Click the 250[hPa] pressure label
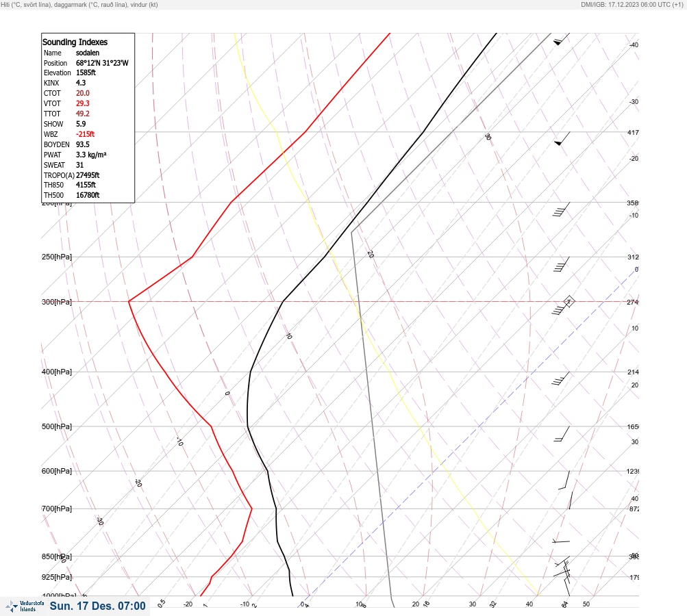The image size is (687, 616). 57,257
